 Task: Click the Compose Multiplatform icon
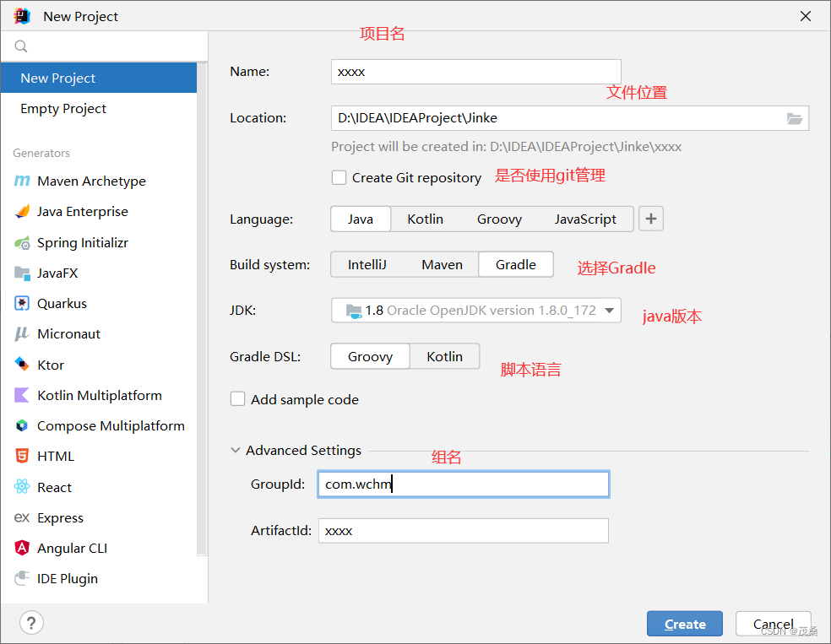[22, 425]
